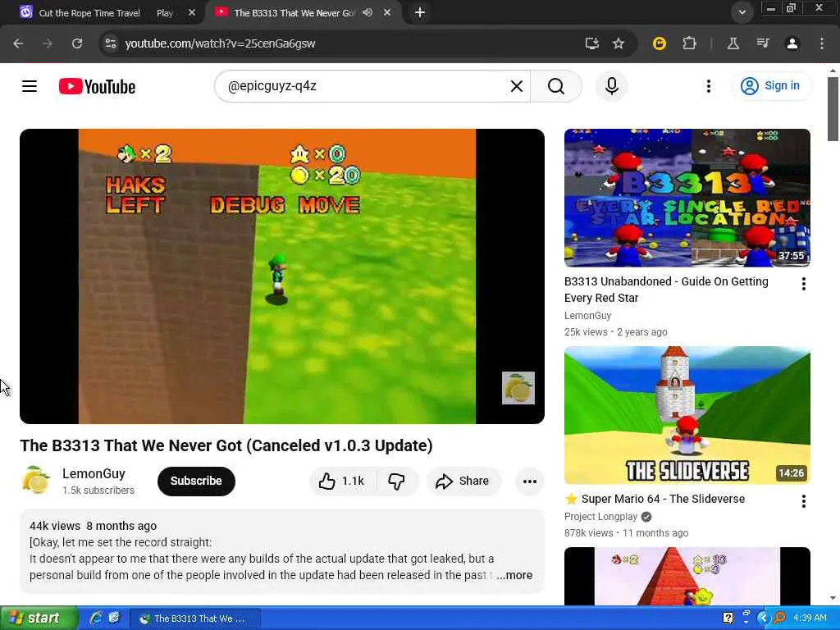Close the B3313 YouTube tab
The image size is (840, 630).
click(387, 12)
